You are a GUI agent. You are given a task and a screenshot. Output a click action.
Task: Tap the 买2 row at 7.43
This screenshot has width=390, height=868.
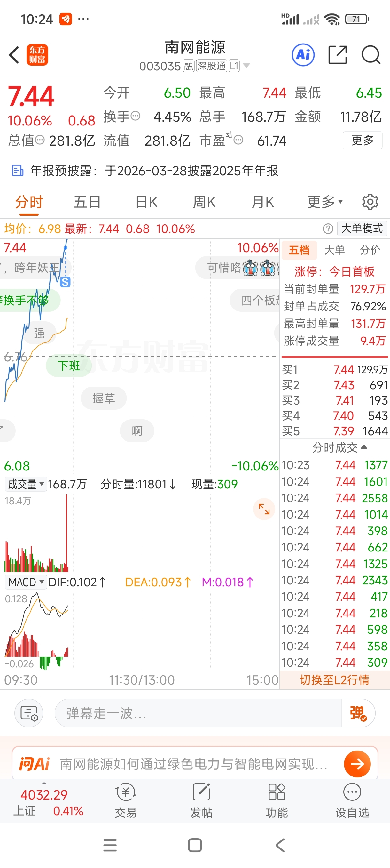tap(335, 385)
